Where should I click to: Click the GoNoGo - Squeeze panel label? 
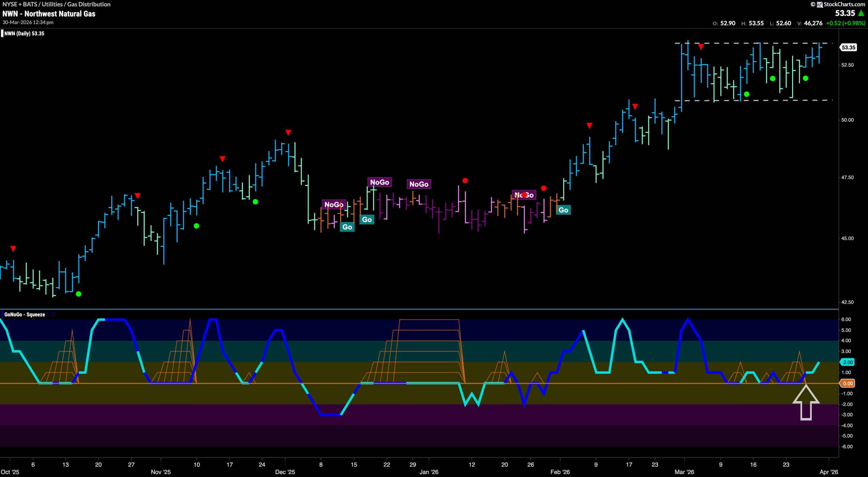(24, 315)
